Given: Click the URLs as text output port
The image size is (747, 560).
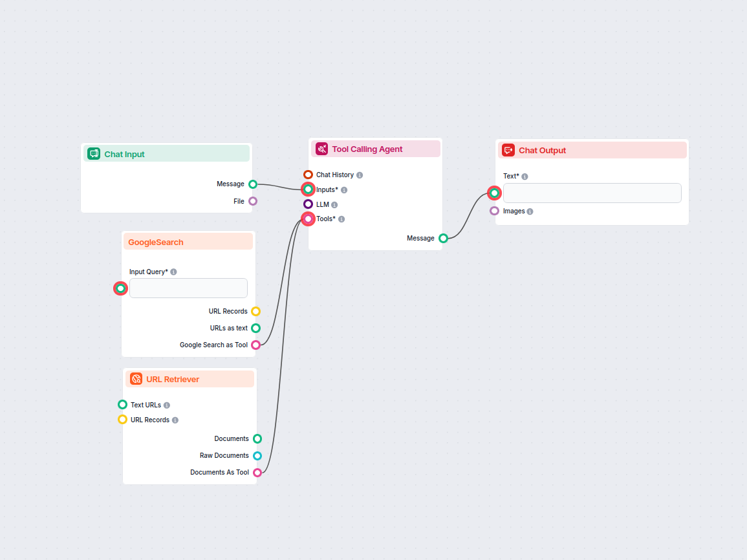Looking at the screenshot, I should [255, 328].
